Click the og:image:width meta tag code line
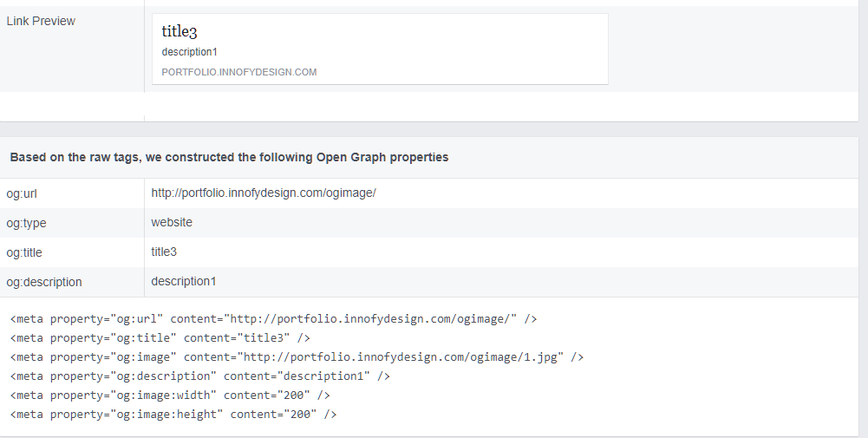Image resolution: width=868 pixels, height=438 pixels. (x=170, y=396)
